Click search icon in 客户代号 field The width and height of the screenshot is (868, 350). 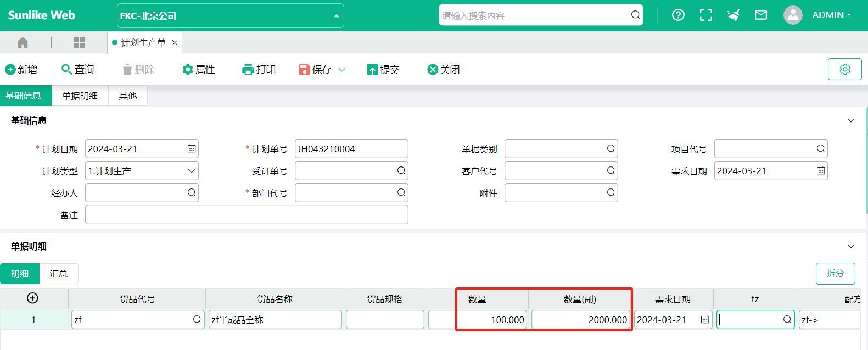tap(611, 171)
